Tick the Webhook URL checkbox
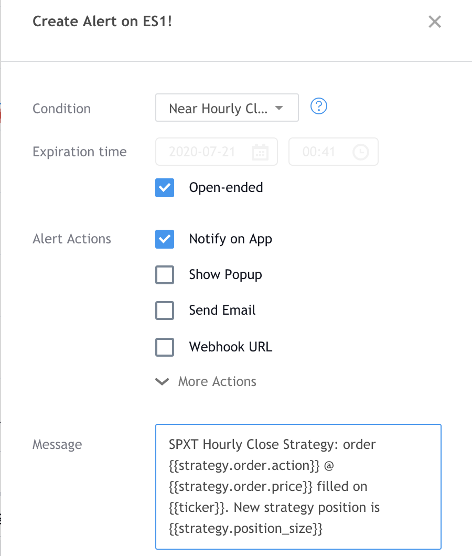 click(x=165, y=347)
